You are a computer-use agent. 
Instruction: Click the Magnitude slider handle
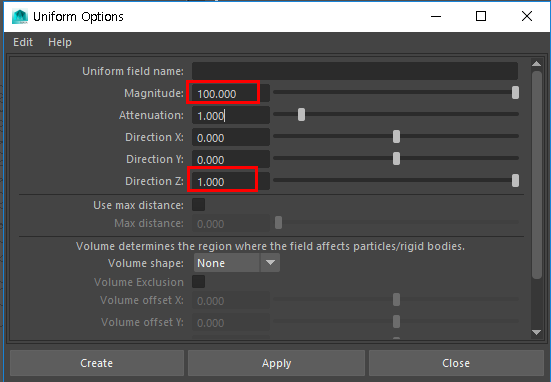pos(515,93)
